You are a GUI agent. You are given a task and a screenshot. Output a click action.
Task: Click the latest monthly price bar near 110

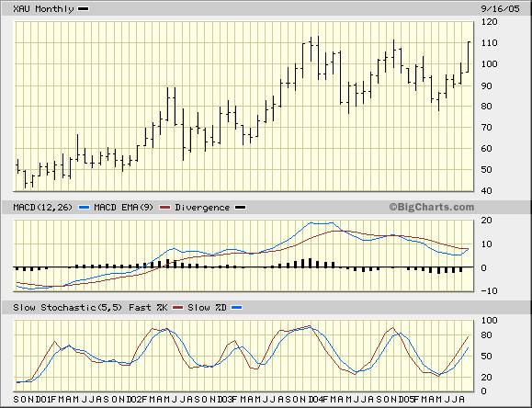click(x=469, y=57)
